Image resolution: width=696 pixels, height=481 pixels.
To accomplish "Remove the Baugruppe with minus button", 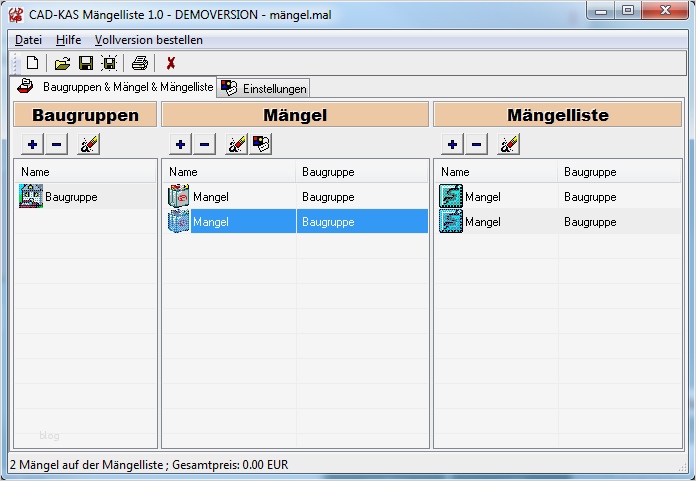I will [56, 144].
